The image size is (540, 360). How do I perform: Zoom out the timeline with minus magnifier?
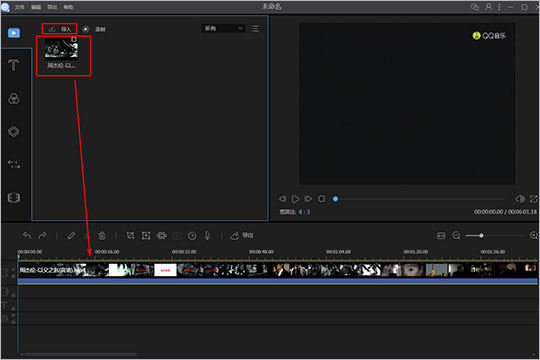[456, 236]
